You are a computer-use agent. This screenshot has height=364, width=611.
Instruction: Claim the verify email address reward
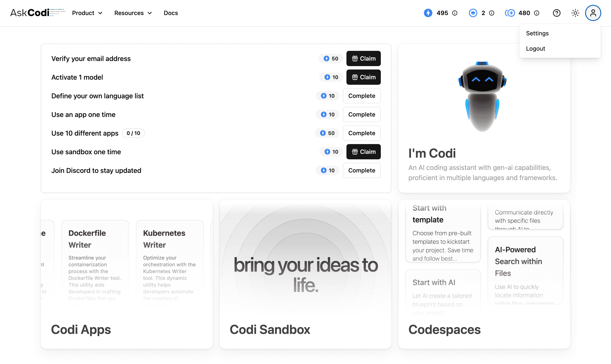click(364, 58)
